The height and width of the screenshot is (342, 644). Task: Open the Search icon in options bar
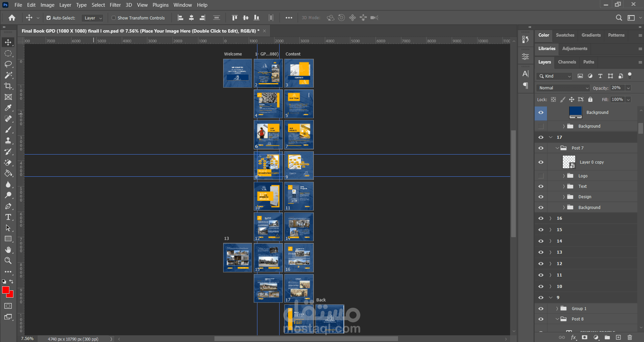[x=619, y=18]
